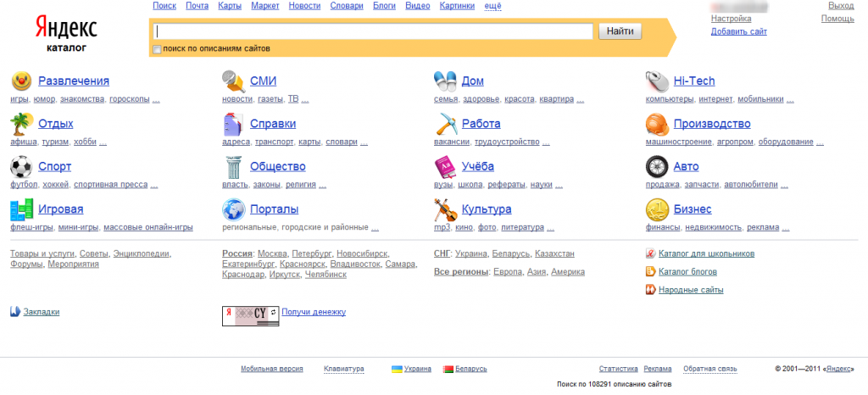Screen dimensions: 868x395
Task: Click the Найти search button
Action: tap(620, 31)
